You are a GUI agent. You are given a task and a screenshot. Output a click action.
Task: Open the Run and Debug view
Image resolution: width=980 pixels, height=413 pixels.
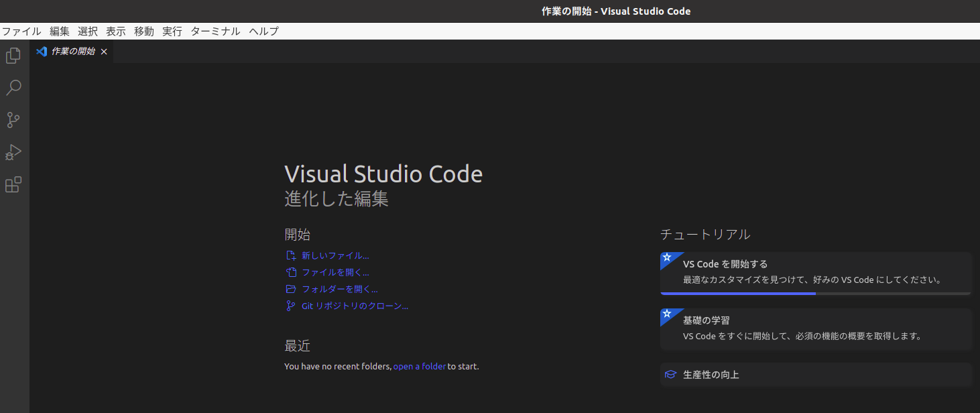pyautogui.click(x=13, y=152)
